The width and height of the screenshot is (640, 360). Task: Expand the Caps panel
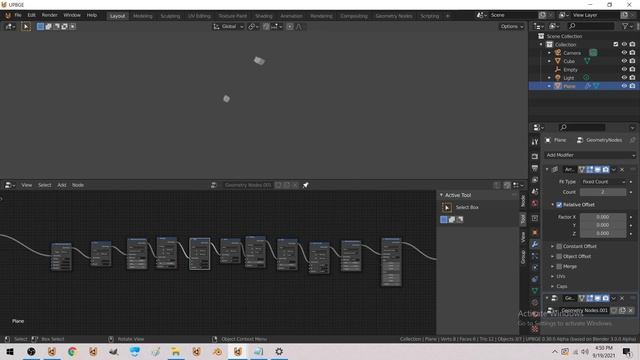tap(553, 287)
